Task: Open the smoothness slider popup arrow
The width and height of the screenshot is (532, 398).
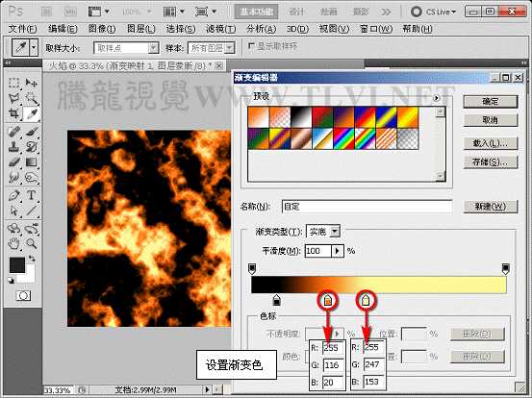Action: pyautogui.click(x=337, y=251)
